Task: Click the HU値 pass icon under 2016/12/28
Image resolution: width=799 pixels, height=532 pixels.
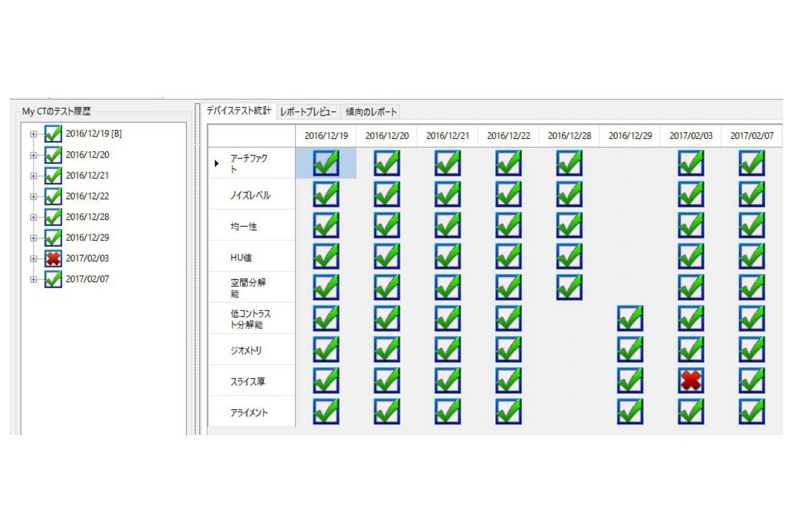Action: pos(569,256)
